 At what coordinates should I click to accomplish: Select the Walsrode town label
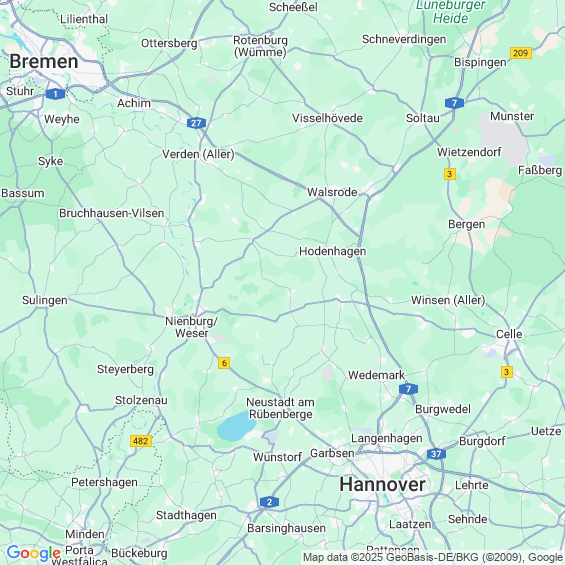pyautogui.click(x=332, y=192)
